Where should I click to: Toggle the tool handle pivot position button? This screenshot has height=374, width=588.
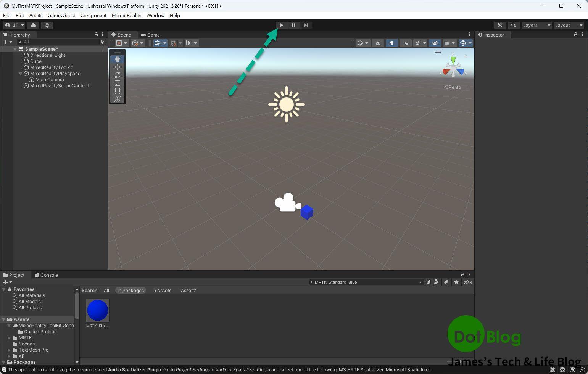point(122,43)
